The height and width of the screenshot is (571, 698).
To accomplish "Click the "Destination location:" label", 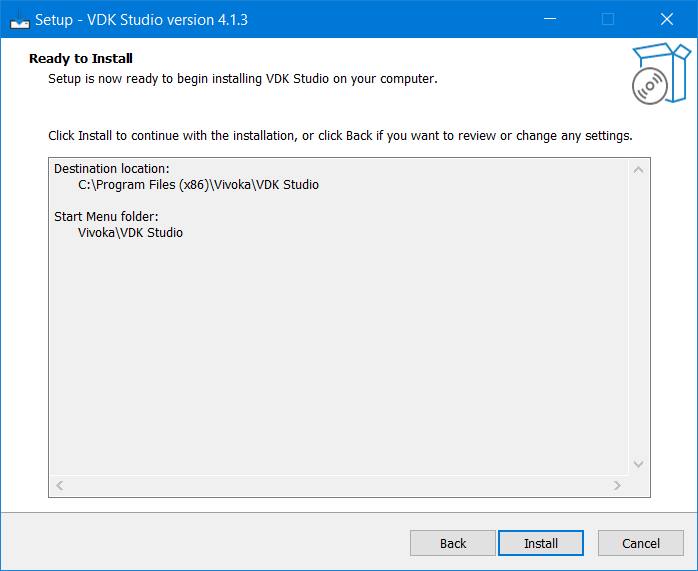I will (112, 169).
